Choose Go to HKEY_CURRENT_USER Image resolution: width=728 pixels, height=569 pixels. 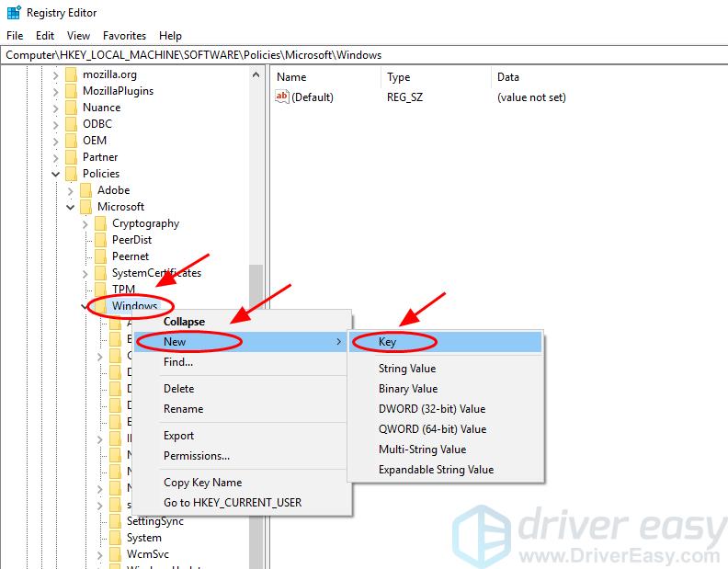point(242,503)
